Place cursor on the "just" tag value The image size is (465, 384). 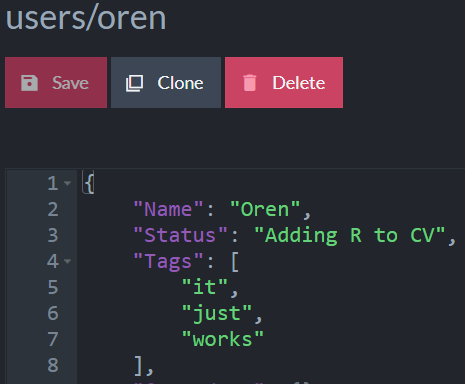point(217,313)
